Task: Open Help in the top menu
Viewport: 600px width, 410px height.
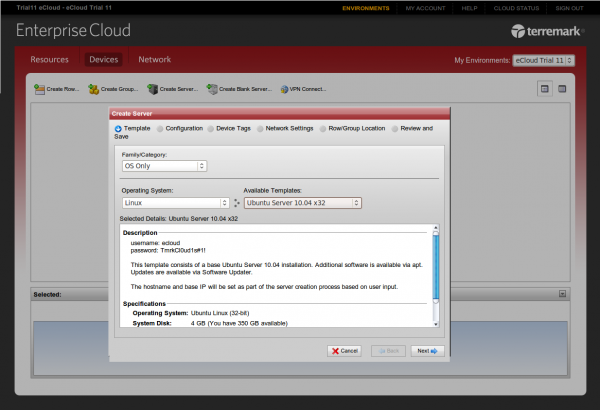Action: point(469,8)
